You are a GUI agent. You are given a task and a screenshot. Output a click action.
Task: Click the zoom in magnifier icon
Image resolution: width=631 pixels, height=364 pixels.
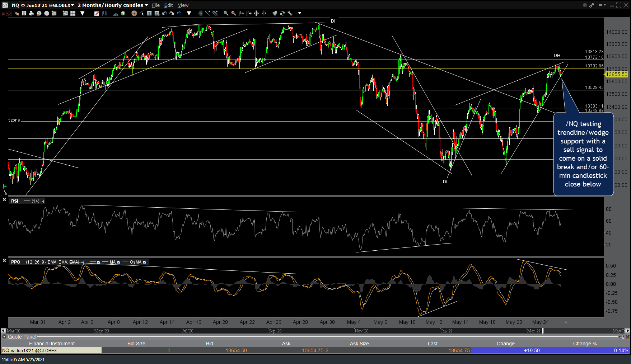pos(226,13)
